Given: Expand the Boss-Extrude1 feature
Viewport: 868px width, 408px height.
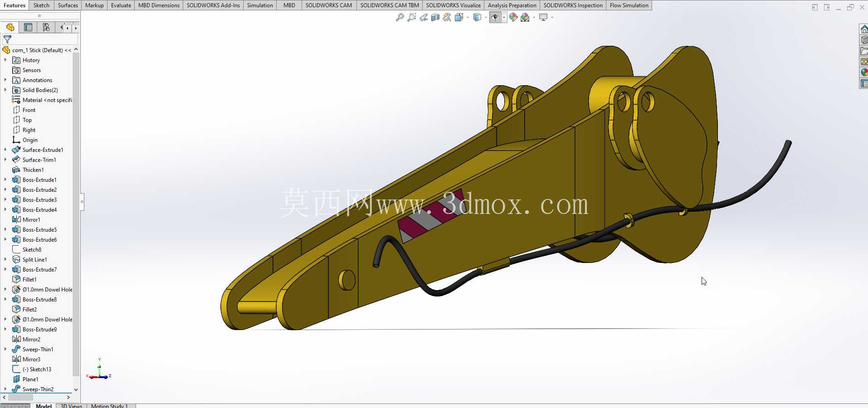Looking at the screenshot, I should coord(5,180).
